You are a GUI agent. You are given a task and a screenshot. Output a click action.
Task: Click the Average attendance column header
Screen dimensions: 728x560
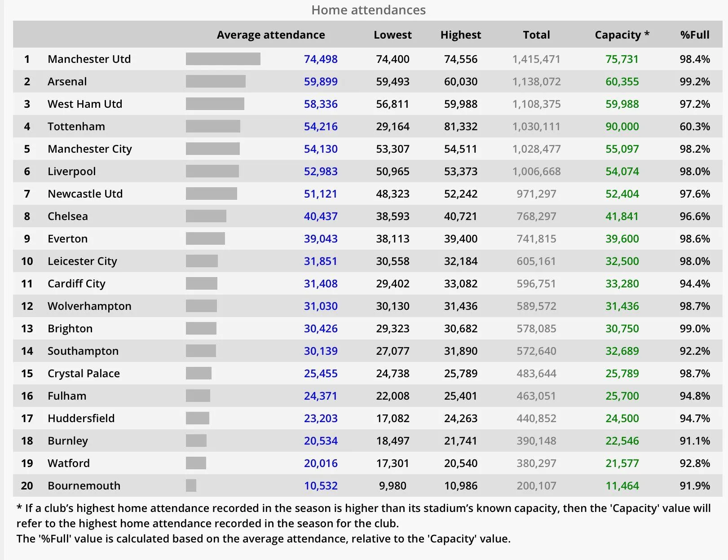coord(270,35)
